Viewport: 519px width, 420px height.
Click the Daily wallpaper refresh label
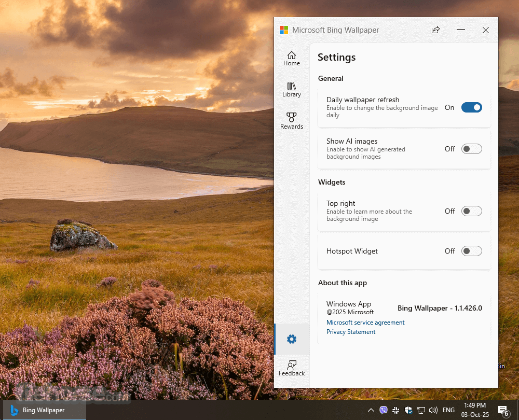click(363, 100)
